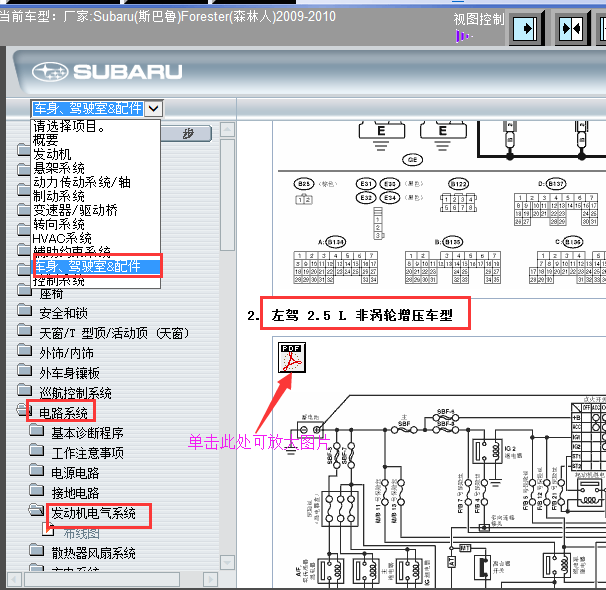Click tree panel scrollbar up arrow

coord(227,129)
